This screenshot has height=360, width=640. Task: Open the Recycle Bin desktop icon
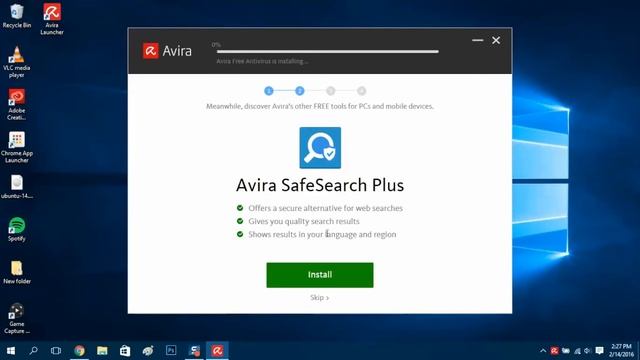click(x=16, y=16)
